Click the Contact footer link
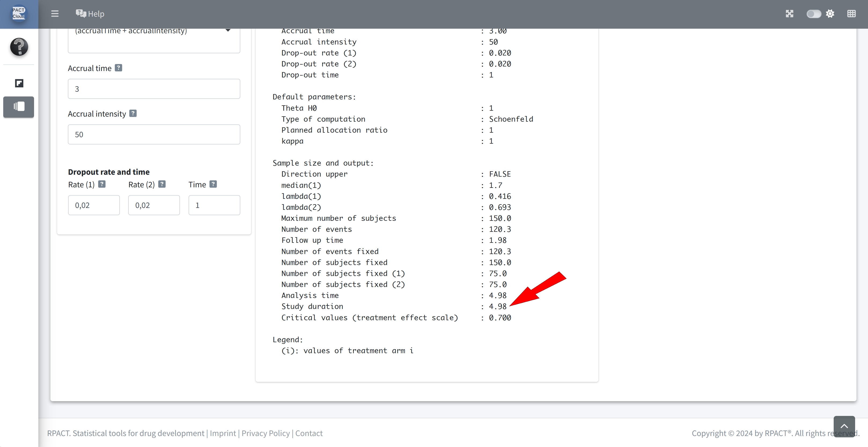Image resolution: width=868 pixels, height=447 pixels. [309, 433]
